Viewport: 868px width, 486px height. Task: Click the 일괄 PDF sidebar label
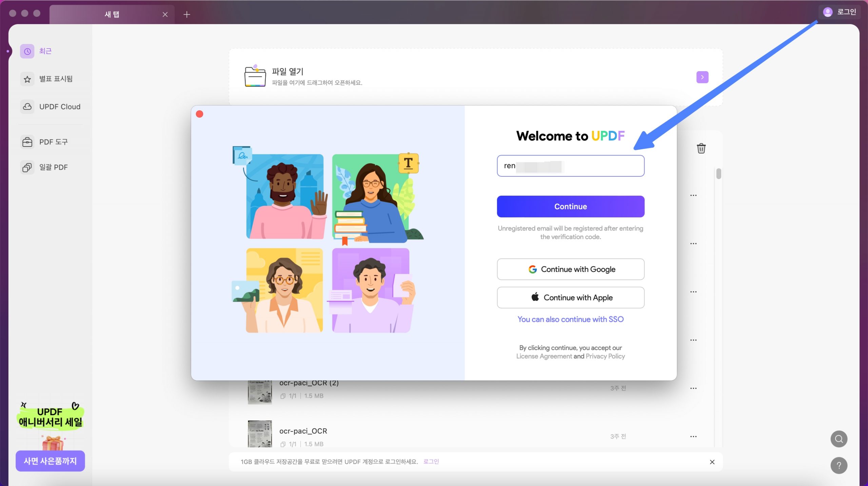point(54,167)
